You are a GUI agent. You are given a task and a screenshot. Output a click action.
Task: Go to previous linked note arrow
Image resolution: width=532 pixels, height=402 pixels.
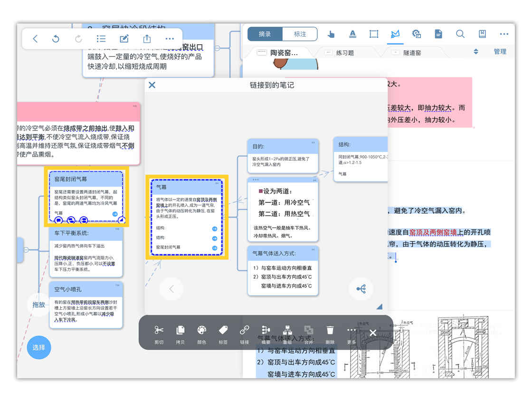171,289
